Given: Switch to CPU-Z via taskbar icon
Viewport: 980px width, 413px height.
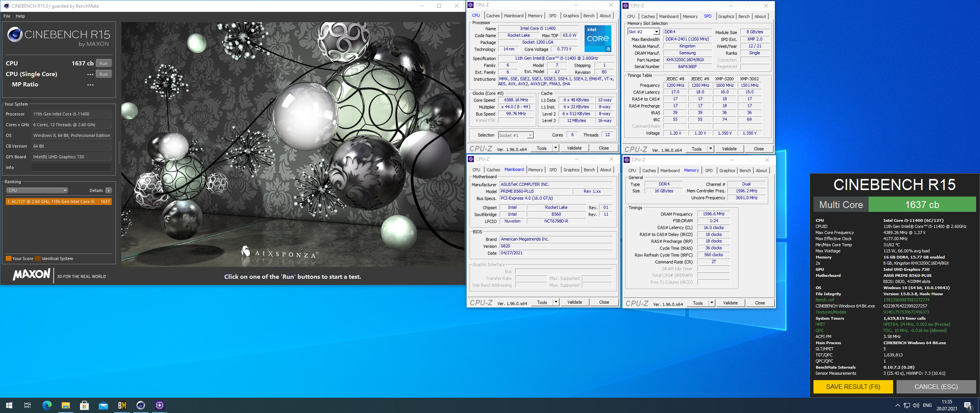Looking at the screenshot, I should [x=160, y=405].
